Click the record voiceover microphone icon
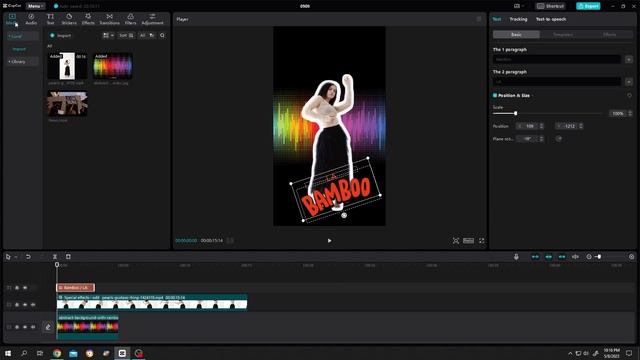The width and height of the screenshot is (640, 360). (x=516, y=257)
